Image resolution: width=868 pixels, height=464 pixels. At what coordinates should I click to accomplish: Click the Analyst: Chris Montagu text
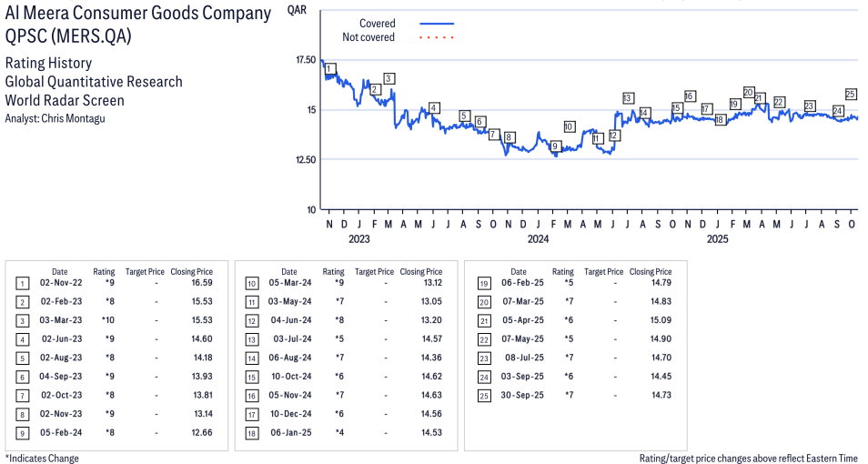55,118
